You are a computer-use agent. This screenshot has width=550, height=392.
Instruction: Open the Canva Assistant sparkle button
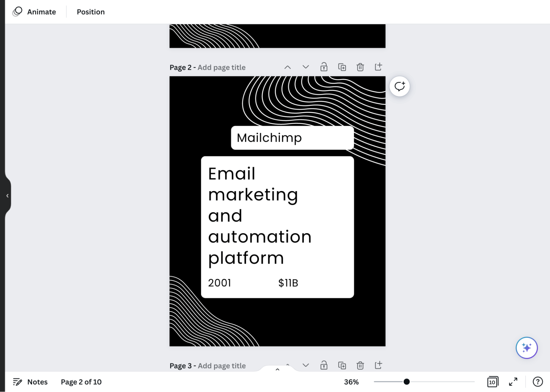tap(526, 348)
